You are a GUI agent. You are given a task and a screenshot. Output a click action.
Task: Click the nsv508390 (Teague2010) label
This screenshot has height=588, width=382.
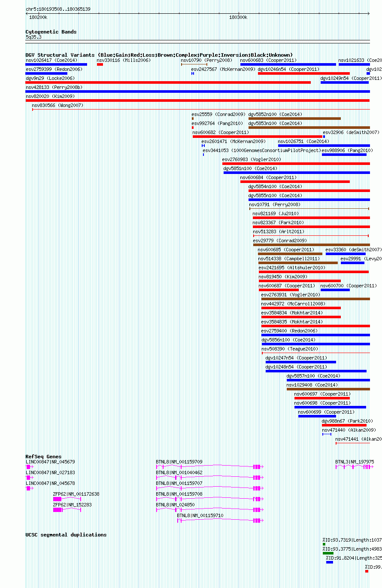290,349
